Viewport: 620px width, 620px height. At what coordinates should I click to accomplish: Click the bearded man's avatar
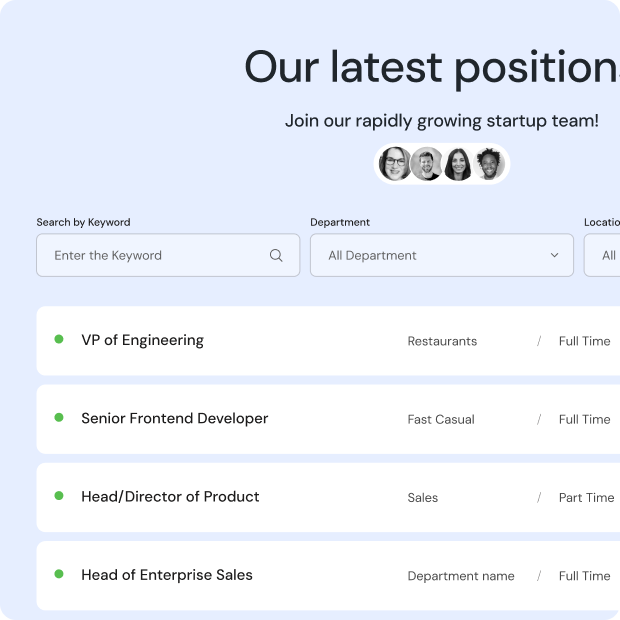[427, 164]
